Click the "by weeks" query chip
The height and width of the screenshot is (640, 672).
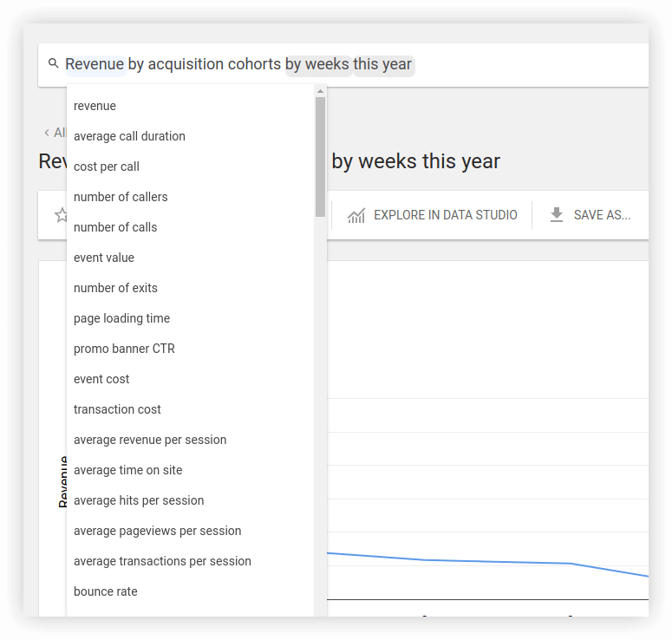(x=318, y=64)
